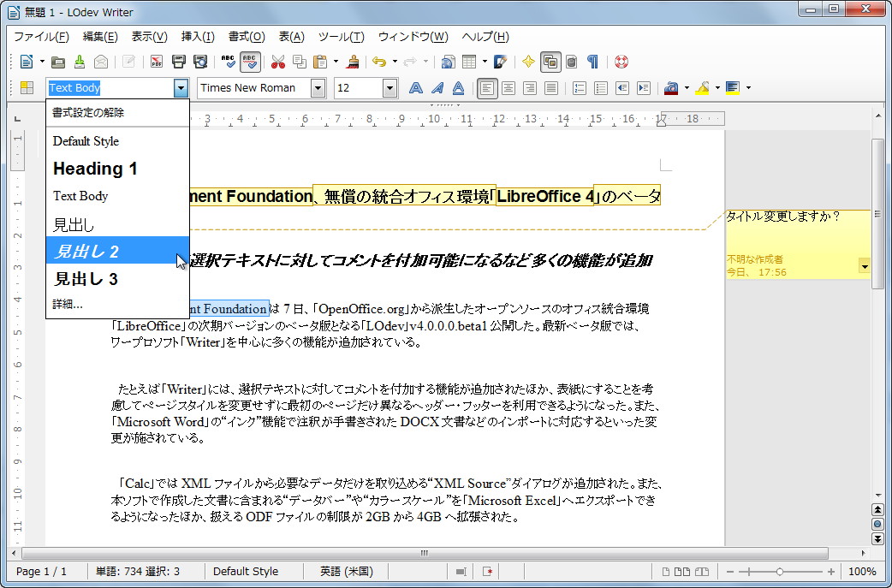Toggle the Gallery button

pos(550,62)
